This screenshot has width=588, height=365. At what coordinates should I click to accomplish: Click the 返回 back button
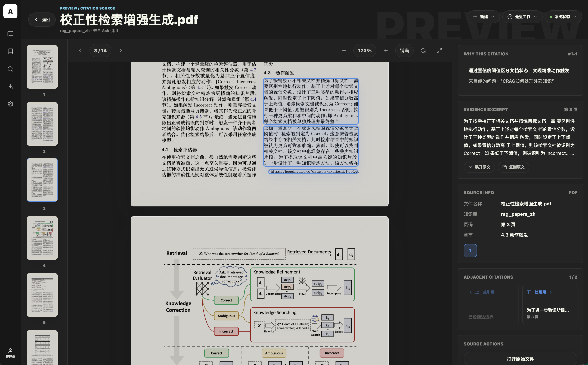tap(42, 20)
